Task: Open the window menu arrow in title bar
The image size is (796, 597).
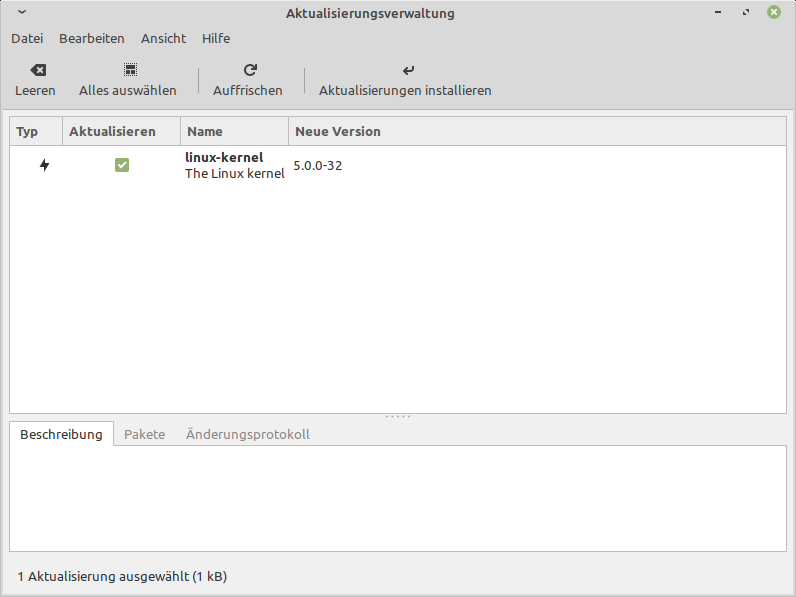Action: click(22, 13)
